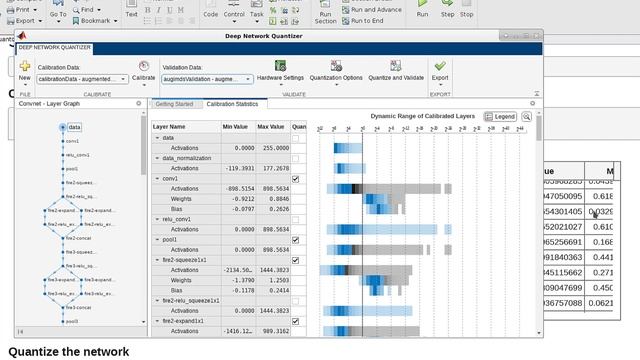The image size is (640, 360).
Task: Click Go To in MATLAB toolbar
Action: (x=58, y=11)
